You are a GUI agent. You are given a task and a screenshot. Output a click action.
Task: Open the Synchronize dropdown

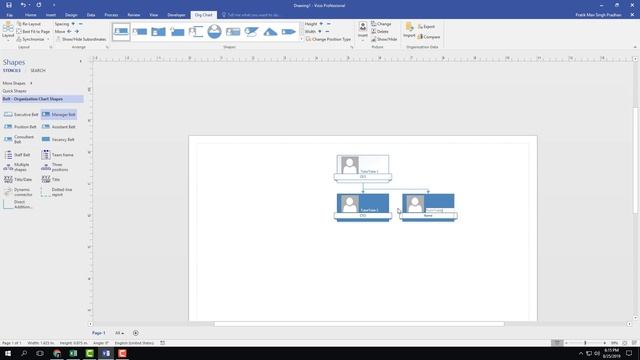tap(33, 39)
